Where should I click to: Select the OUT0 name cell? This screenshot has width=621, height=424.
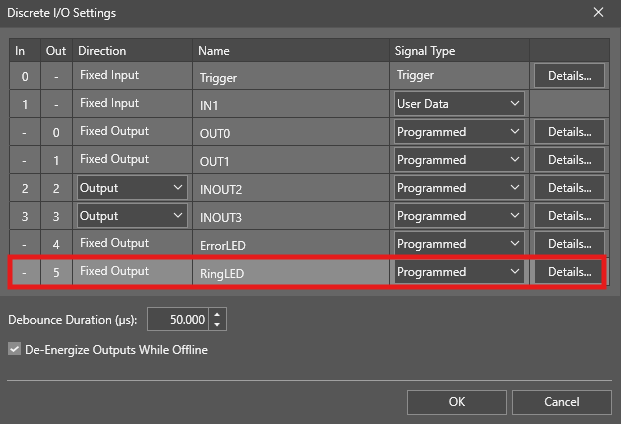[291, 132]
